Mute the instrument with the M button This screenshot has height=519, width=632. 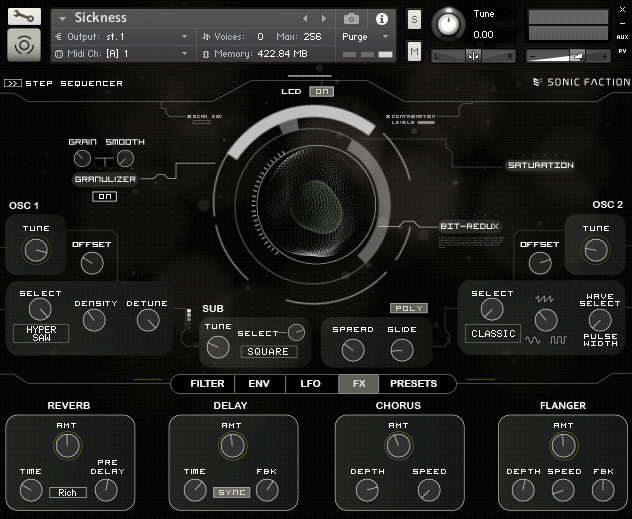[x=414, y=51]
